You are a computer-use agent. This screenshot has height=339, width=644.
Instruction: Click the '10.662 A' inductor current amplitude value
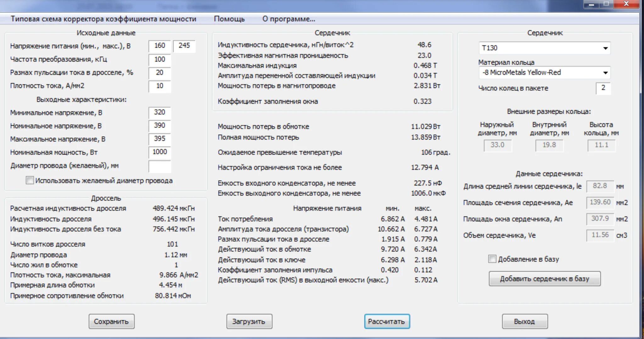click(x=391, y=229)
